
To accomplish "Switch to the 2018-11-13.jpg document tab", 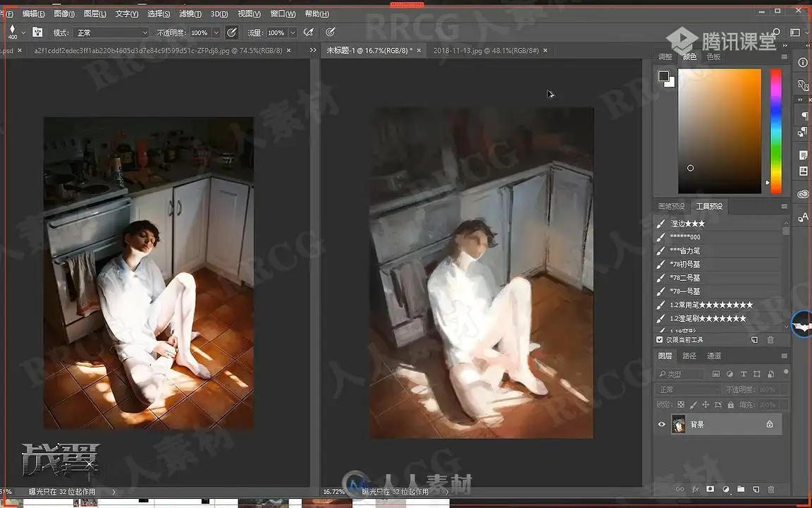I will [486, 50].
